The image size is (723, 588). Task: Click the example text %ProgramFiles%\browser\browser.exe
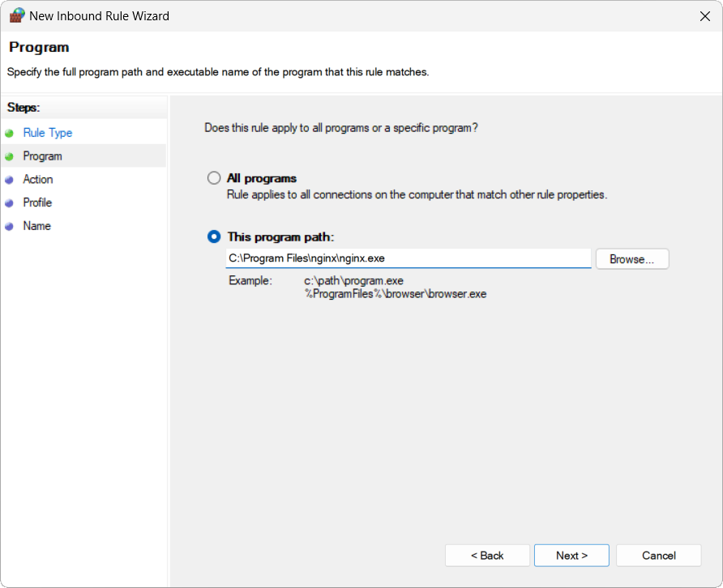[396, 294]
